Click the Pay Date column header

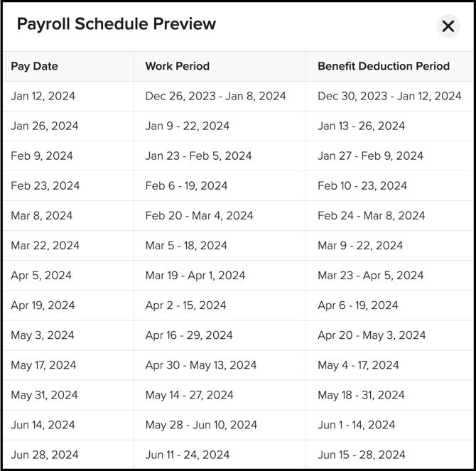34,66
